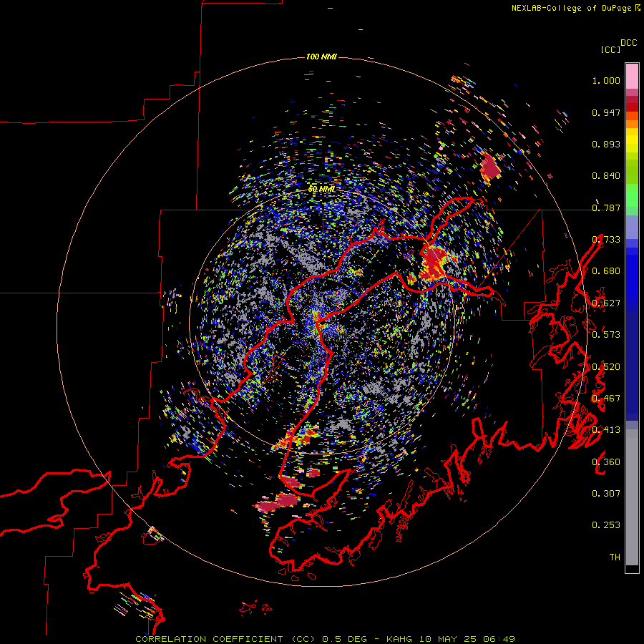This screenshot has height=644, width=644.
Task: Click the [CC] label above the color scale
Action: [x=610, y=49]
